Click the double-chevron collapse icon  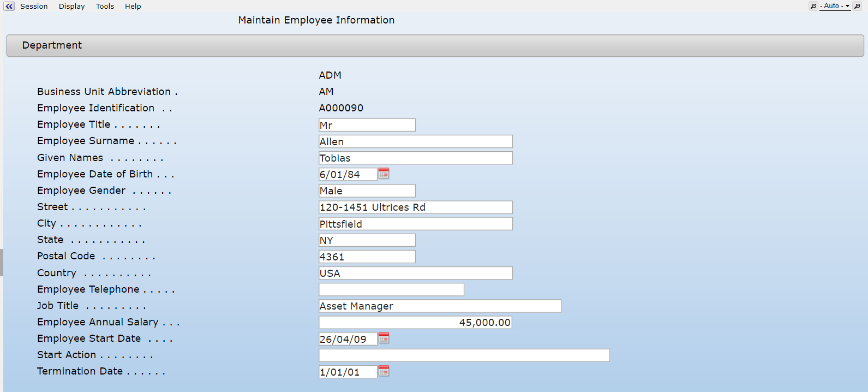click(x=9, y=6)
